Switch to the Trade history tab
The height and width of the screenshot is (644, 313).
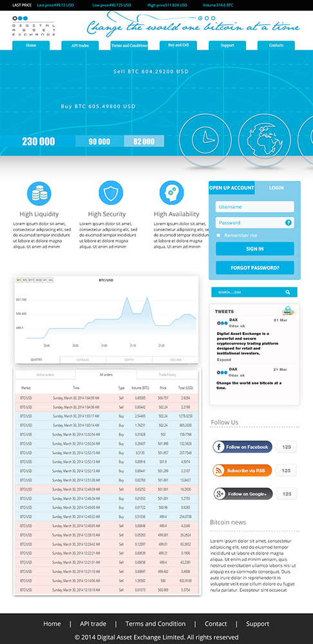click(x=167, y=375)
